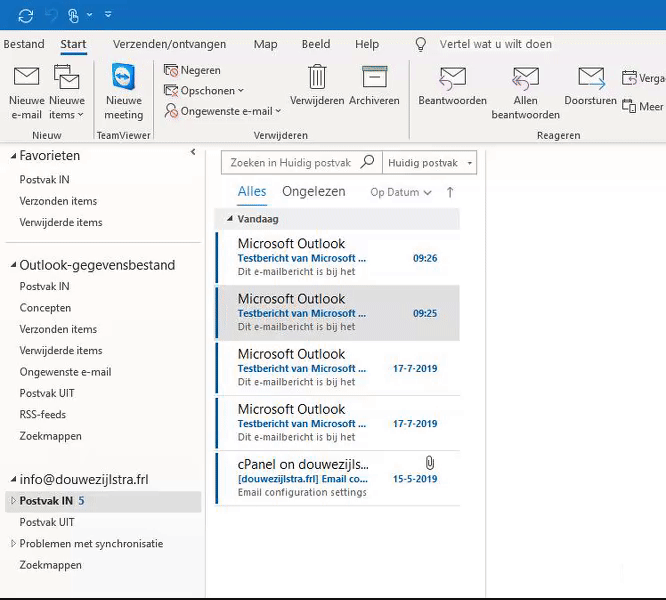This screenshot has width=666, height=600.
Task: Click the Negeren button
Action: point(192,70)
